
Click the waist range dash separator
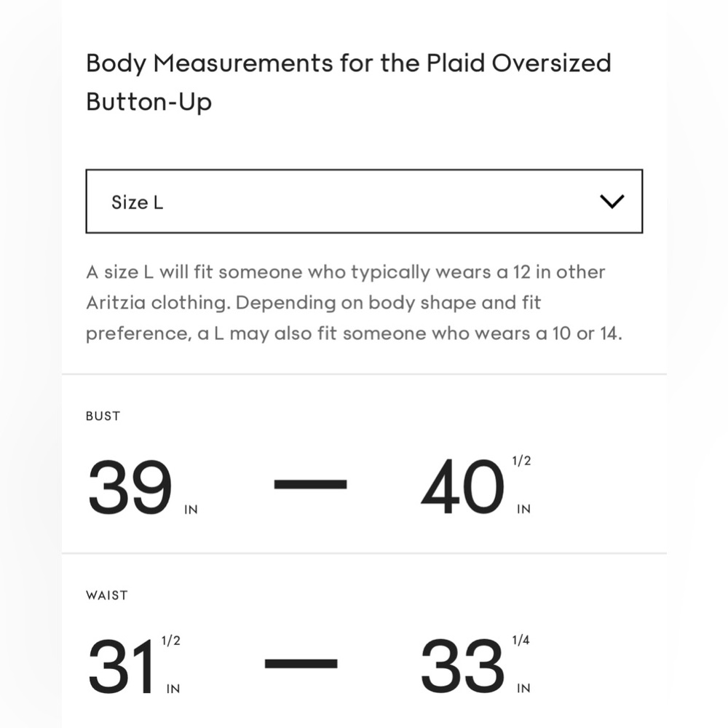click(301, 663)
